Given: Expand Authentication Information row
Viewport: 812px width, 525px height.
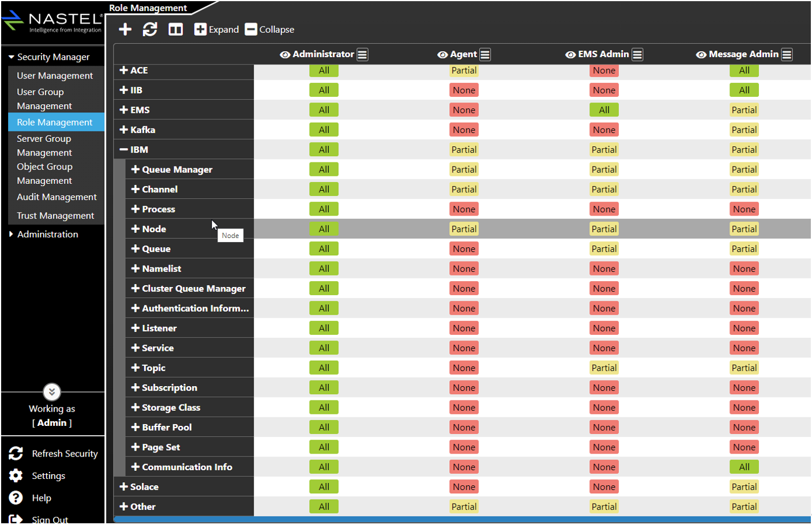Looking at the screenshot, I should coord(136,308).
